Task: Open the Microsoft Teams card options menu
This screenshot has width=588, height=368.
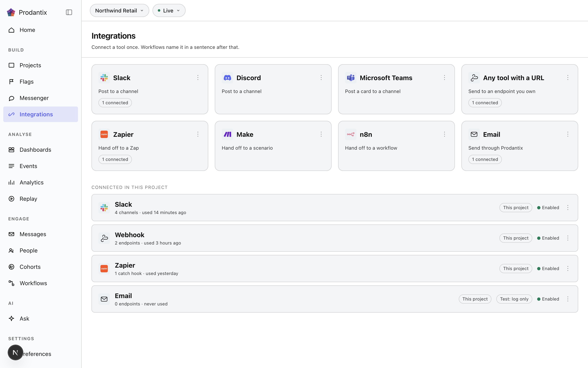Action: click(444, 78)
